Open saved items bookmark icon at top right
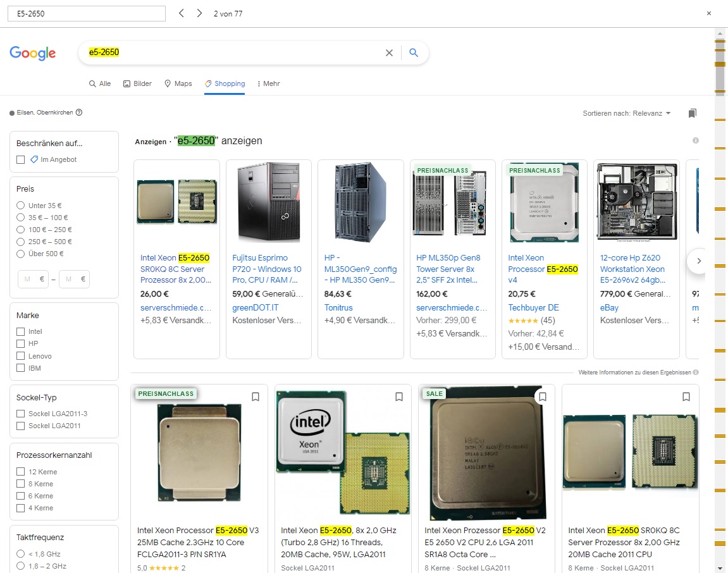Screen dimensions: 728x573 (x=692, y=113)
